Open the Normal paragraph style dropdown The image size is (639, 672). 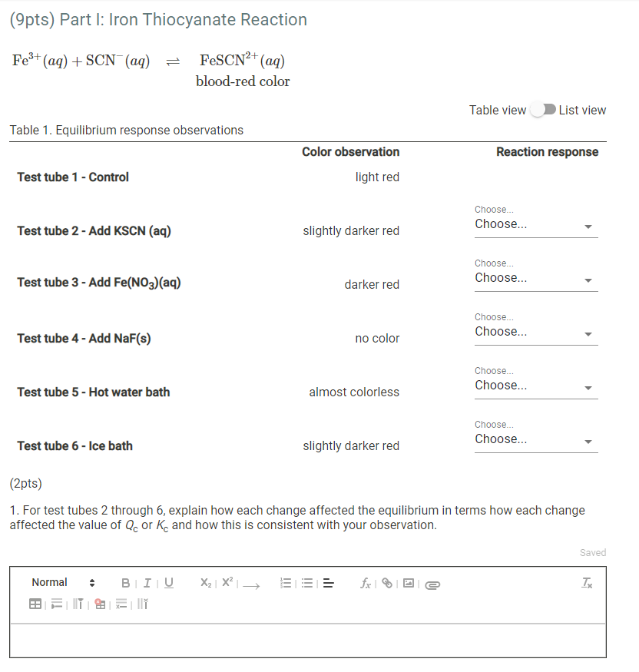(x=63, y=582)
